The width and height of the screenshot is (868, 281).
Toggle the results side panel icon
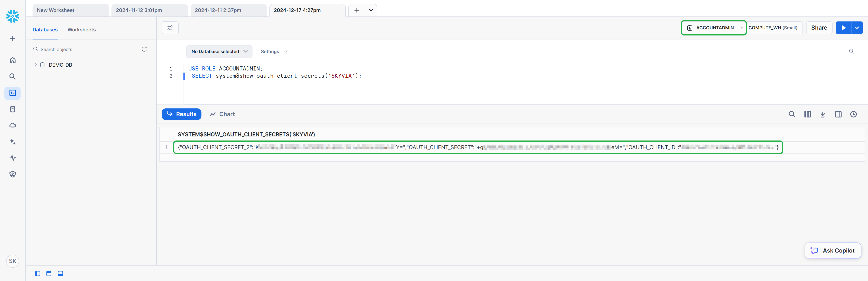pyautogui.click(x=838, y=114)
